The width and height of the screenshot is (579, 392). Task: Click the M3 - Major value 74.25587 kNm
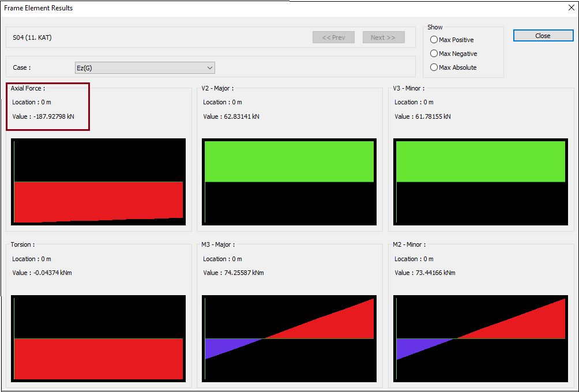click(233, 273)
